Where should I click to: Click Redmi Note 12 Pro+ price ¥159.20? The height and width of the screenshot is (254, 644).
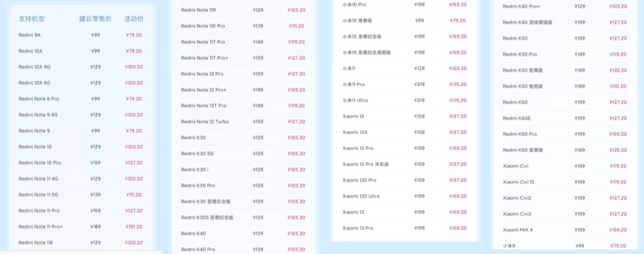point(297,90)
